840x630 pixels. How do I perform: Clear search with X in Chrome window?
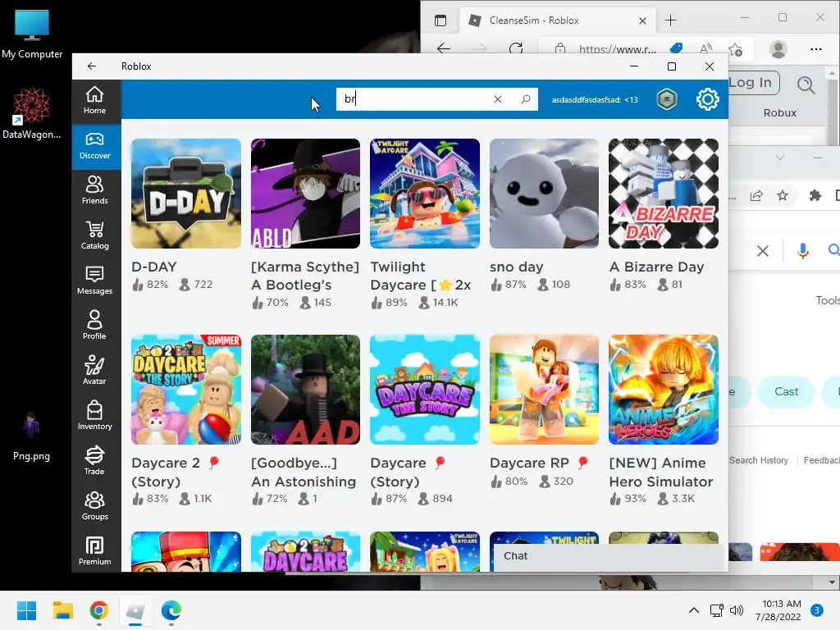click(x=763, y=250)
